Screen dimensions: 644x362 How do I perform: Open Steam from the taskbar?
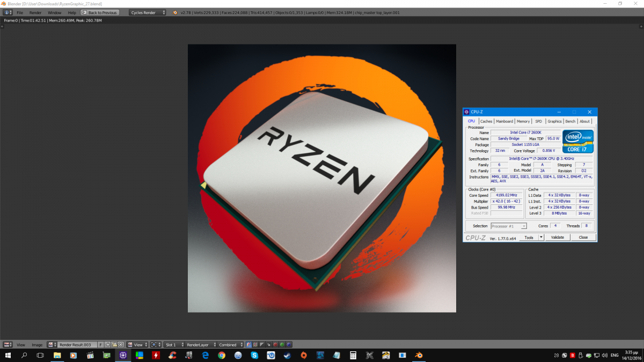click(287, 355)
